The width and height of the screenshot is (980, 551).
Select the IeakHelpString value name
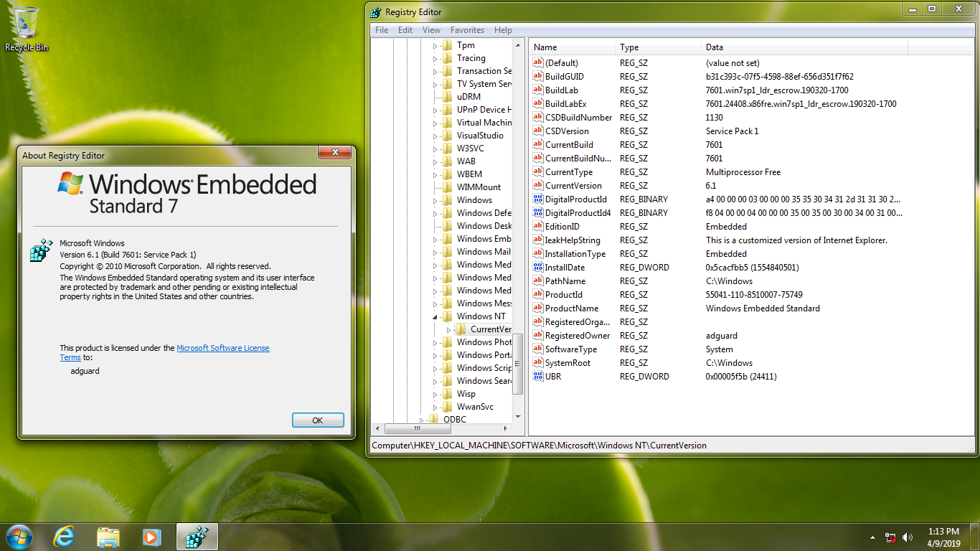click(x=573, y=240)
